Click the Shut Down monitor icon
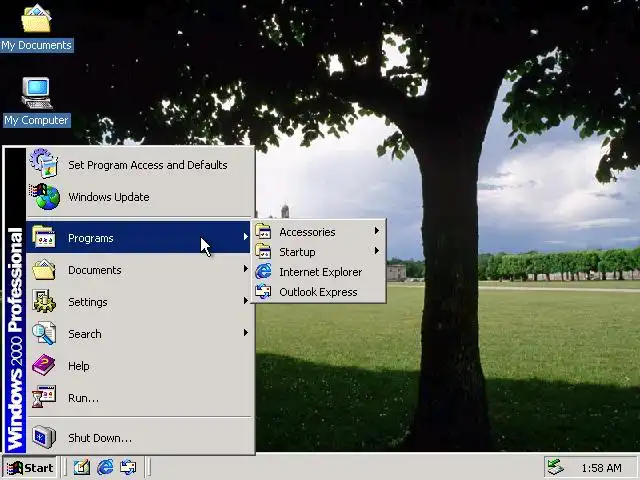Viewport: 640px width, 480px height. click(44, 437)
